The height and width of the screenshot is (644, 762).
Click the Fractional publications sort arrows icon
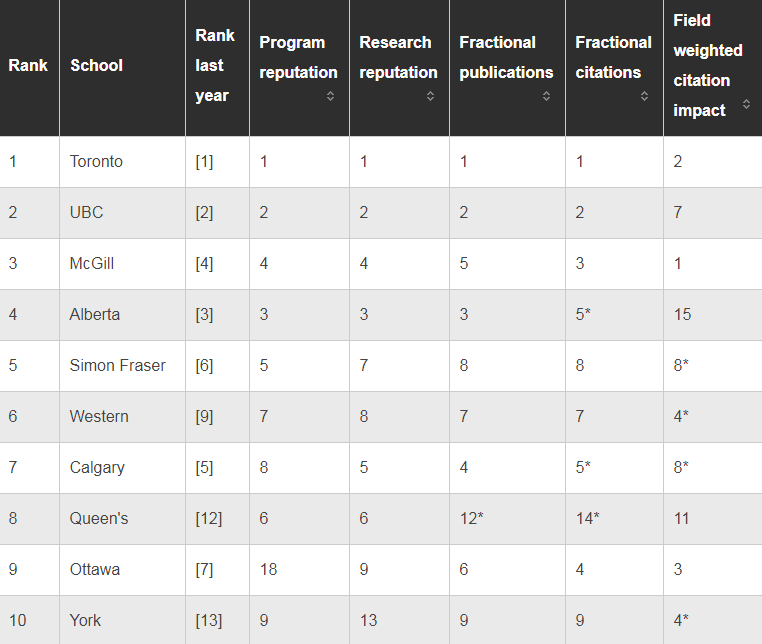546,96
